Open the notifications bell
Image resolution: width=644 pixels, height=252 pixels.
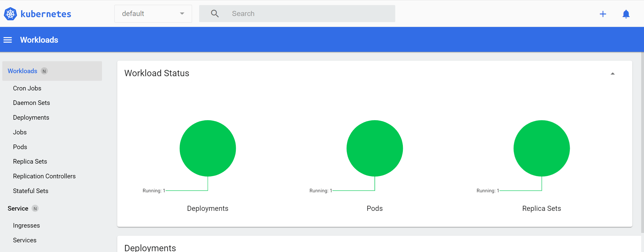pyautogui.click(x=626, y=14)
